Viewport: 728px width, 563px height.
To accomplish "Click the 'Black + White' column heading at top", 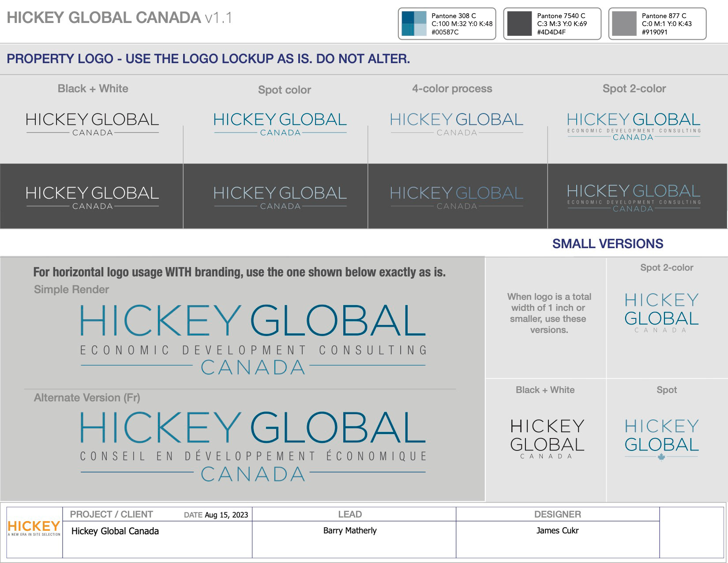I will [x=93, y=88].
